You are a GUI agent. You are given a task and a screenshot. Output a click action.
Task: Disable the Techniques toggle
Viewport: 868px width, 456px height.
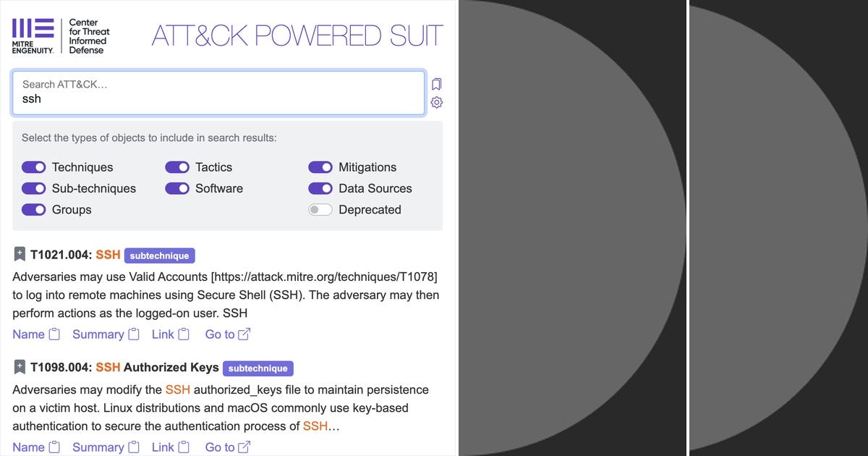pos(33,167)
